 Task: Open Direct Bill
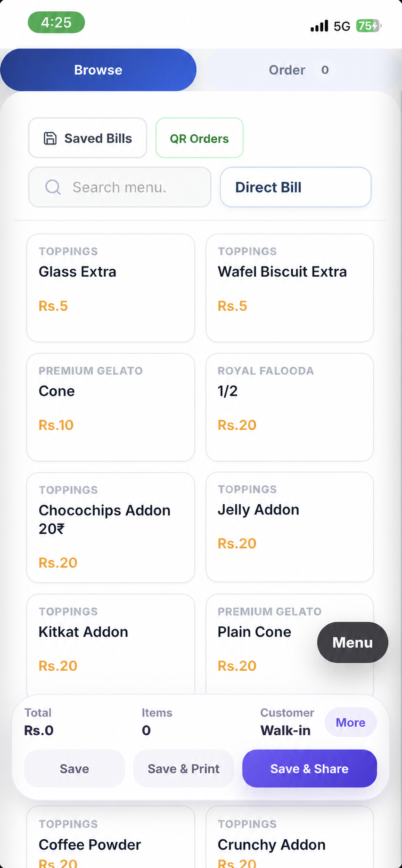coord(295,187)
